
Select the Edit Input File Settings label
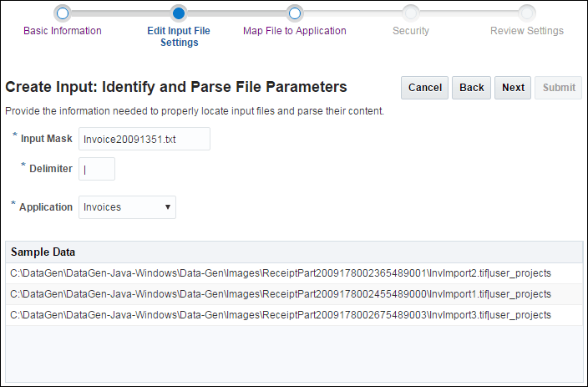coord(179,37)
